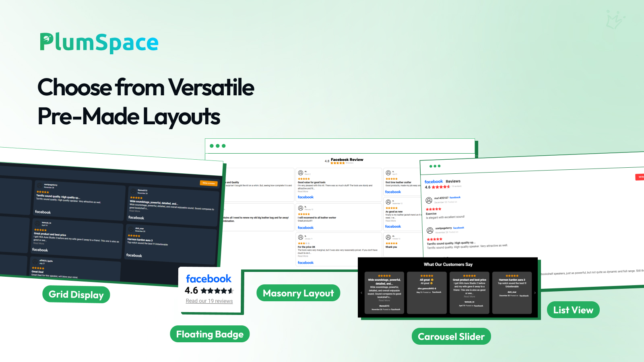Screen dimensions: 644x362
Task: Click avatar of usetpageterry in list view
Action: (x=430, y=230)
